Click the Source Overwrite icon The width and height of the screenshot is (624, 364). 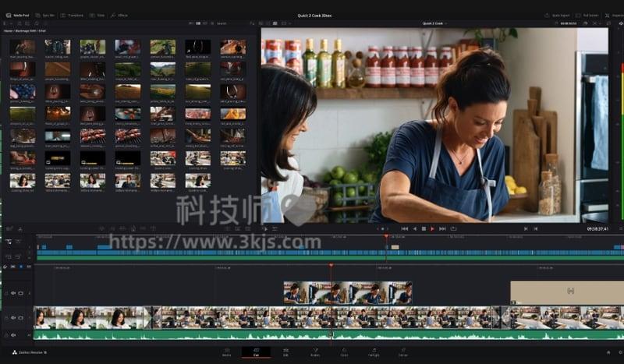153,228
